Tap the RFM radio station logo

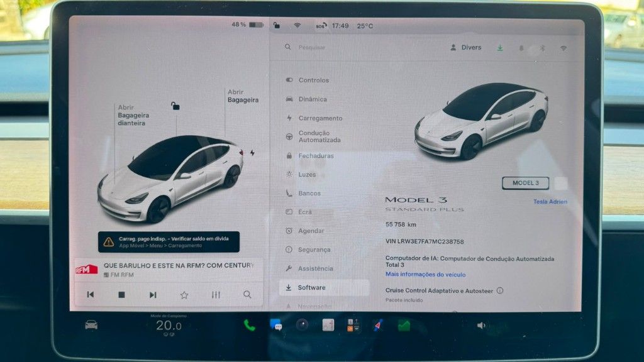pyautogui.click(x=87, y=270)
